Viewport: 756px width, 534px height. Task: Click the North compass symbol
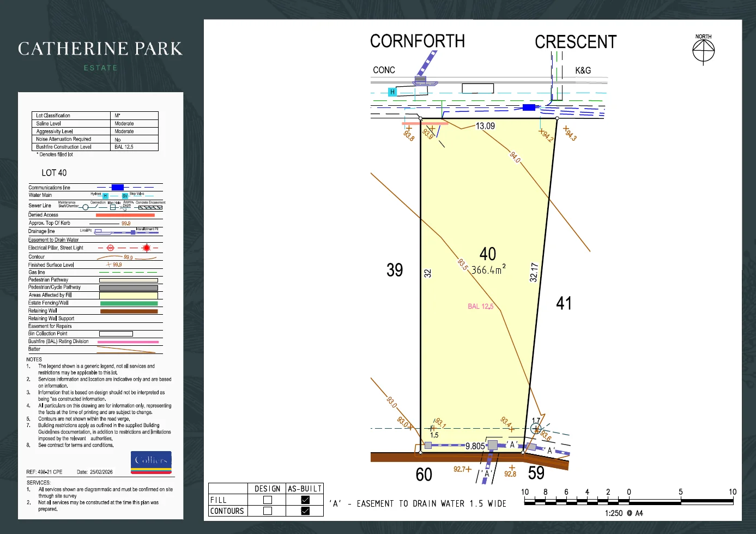pyautogui.click(x=703, y=51)
